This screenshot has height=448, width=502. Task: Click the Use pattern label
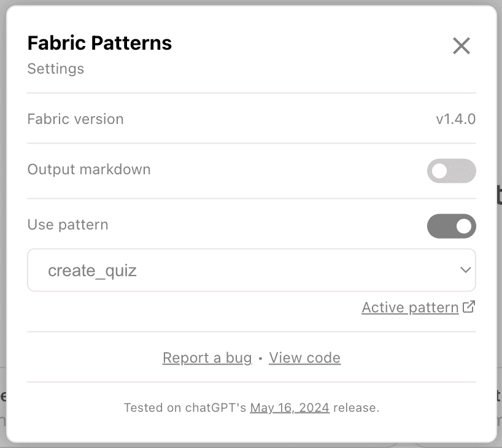(68, 225)
